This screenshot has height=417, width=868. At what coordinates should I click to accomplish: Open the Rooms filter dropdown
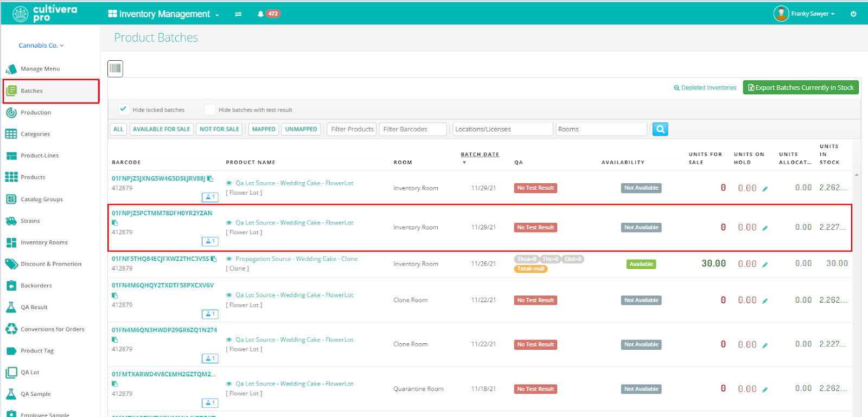coord(601,129)
